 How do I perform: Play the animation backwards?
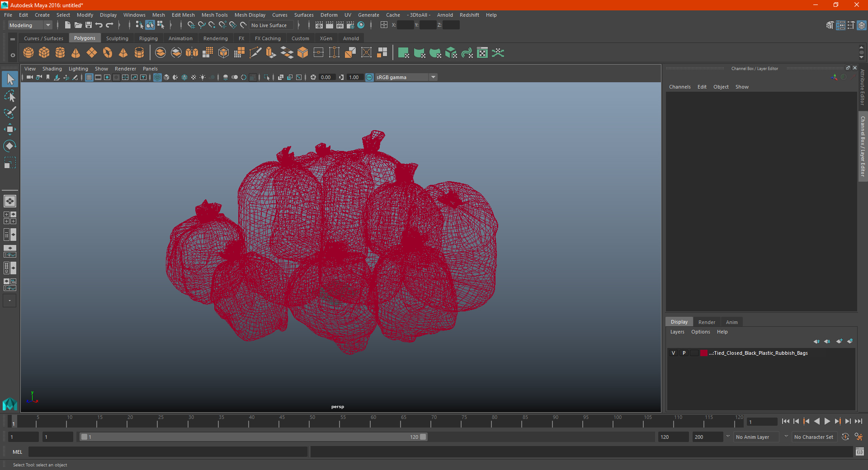[x=816, y=421]
